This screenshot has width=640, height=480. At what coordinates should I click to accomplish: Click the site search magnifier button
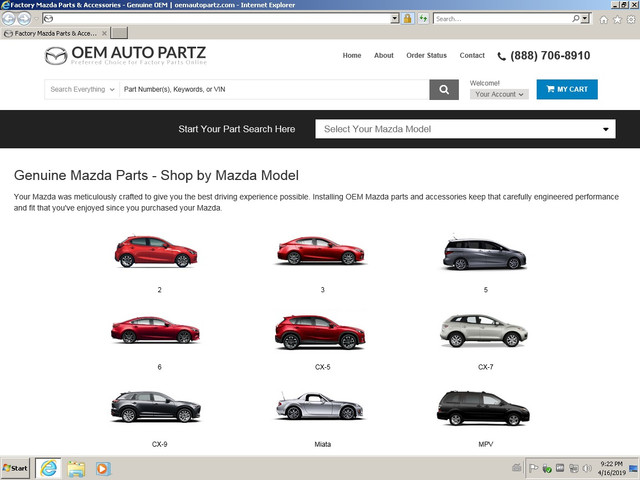(x=444, y=89)
